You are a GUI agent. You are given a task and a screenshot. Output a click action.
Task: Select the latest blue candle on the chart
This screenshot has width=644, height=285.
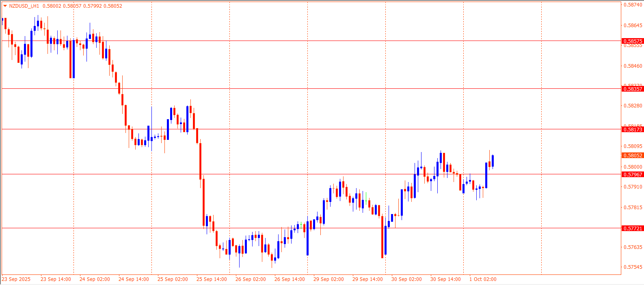tap(493, 161)
